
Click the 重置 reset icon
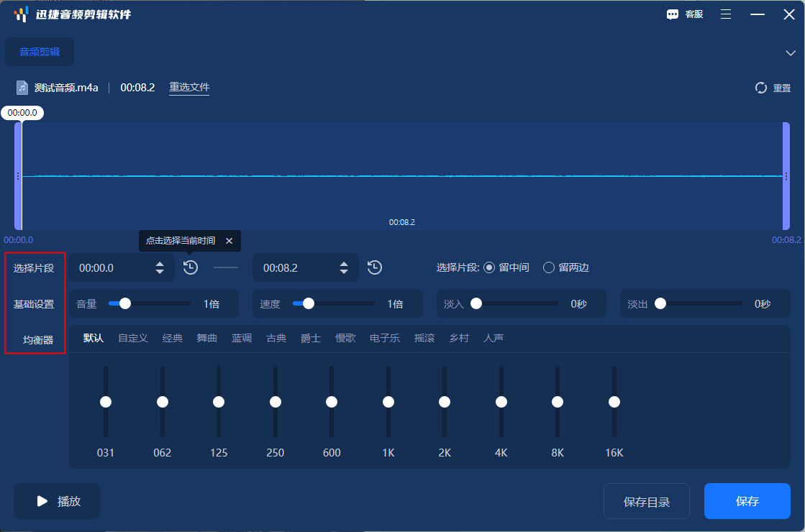tap(761, 87)
